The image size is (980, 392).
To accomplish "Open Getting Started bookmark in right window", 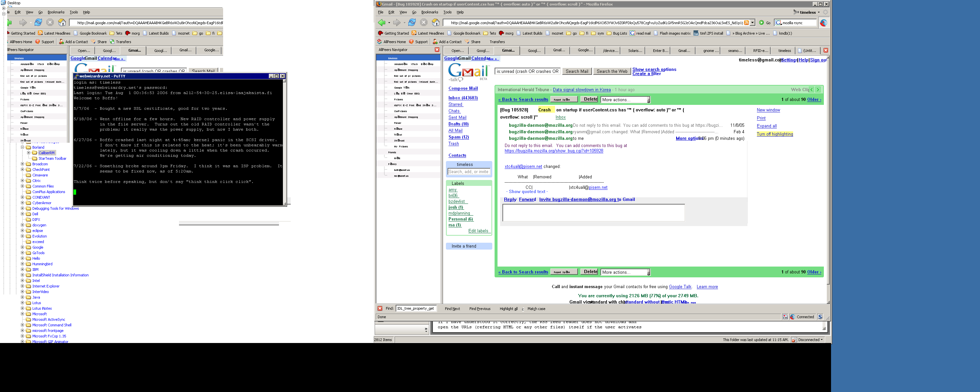I will (393, 33).
